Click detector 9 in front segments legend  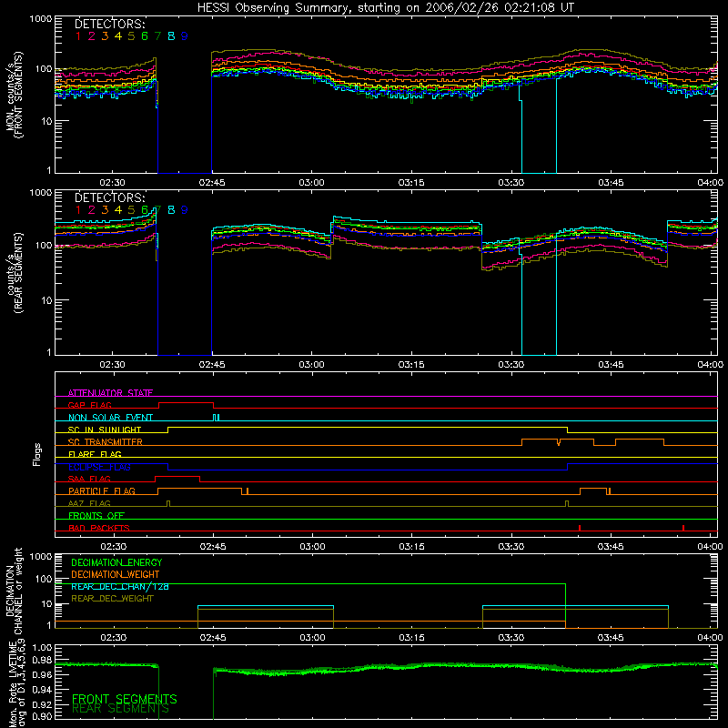(x=185, y=36)
